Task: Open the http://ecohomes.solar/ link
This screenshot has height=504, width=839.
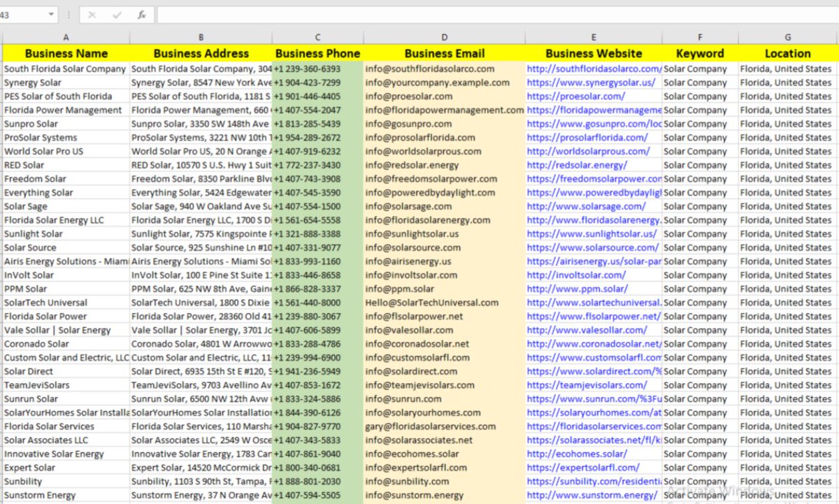Action: (577, 454)
